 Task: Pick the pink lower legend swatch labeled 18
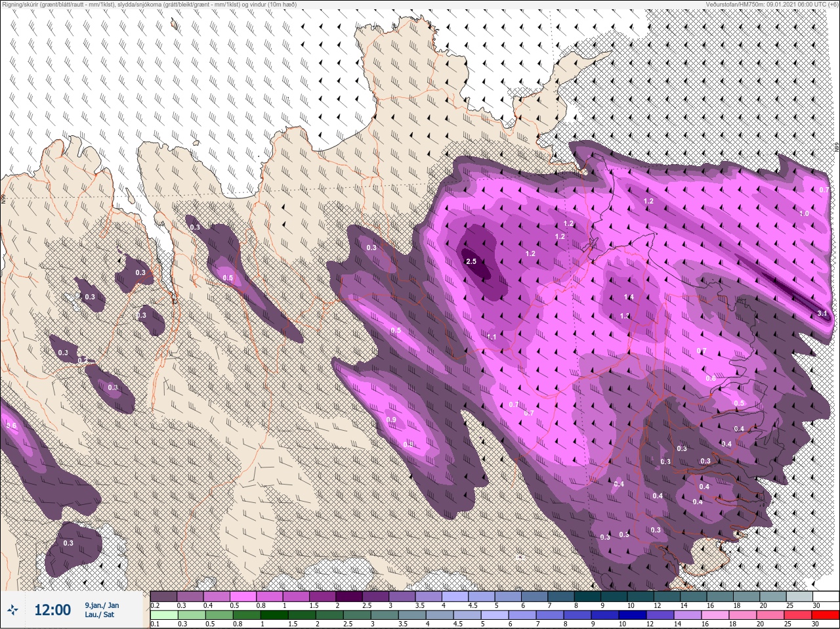point(743,615)
